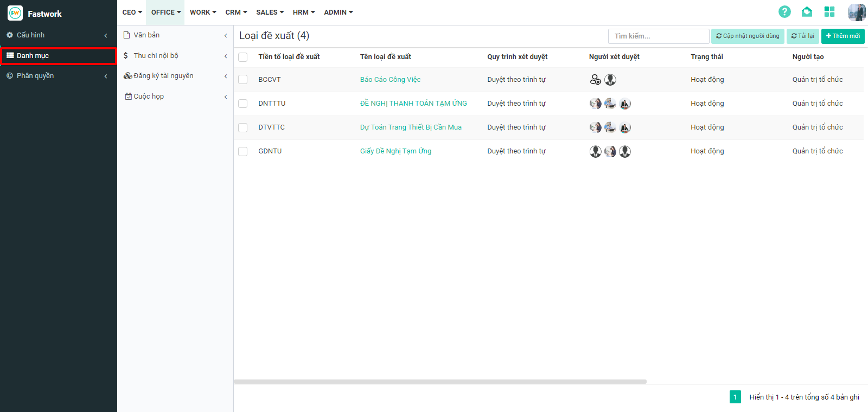Open the Báo Cáo Công Việc link

390,80
